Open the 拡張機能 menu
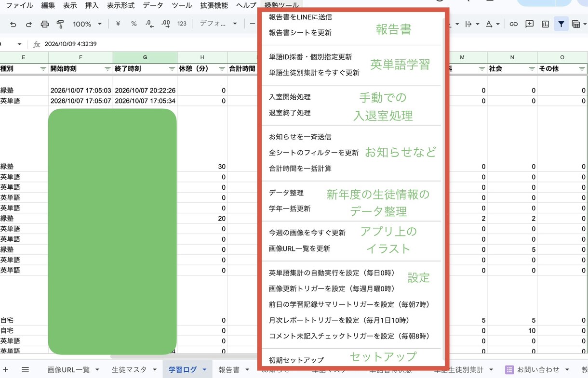588x378 pixels. (214, 6)
